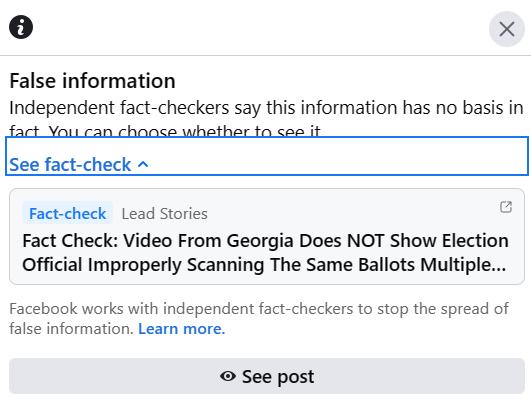The height and width of the screenshot is (399, 531).
Task: Click the See fact-check blue text
Action: pos(70,165)
